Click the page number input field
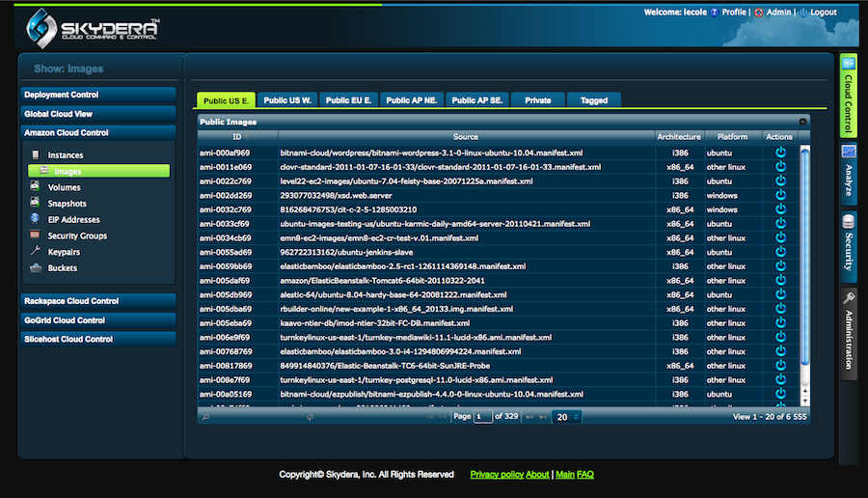868x498 pixels. (482, 417)
